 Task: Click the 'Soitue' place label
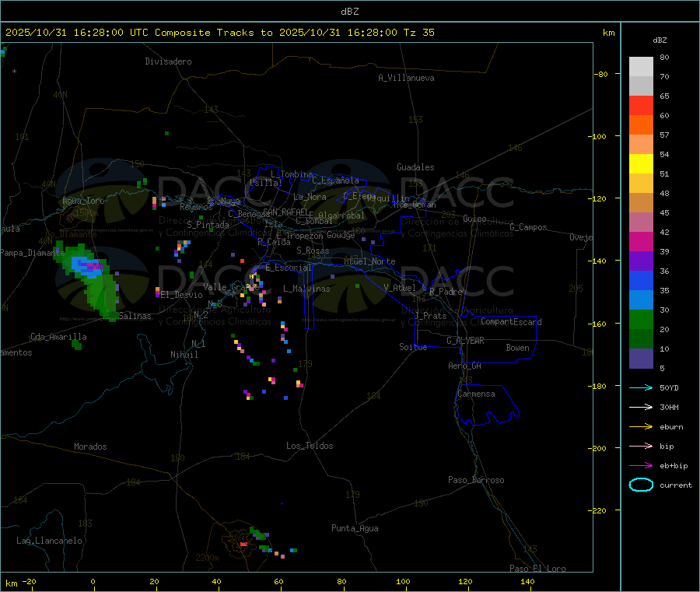pyautogui.click(x=413, y=347)
